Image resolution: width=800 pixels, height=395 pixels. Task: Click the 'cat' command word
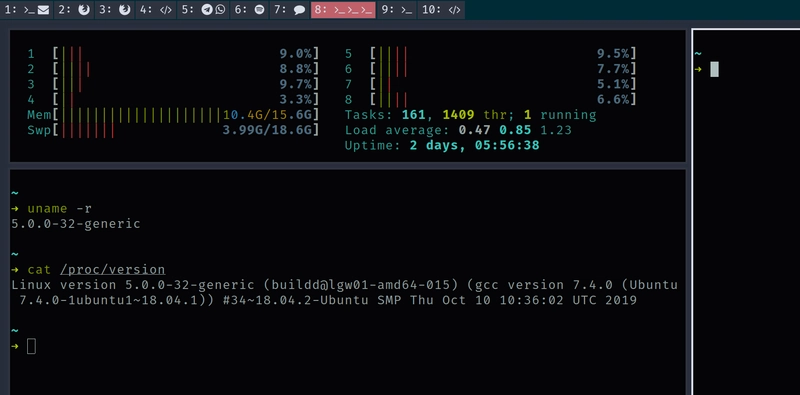pos(39,269)
